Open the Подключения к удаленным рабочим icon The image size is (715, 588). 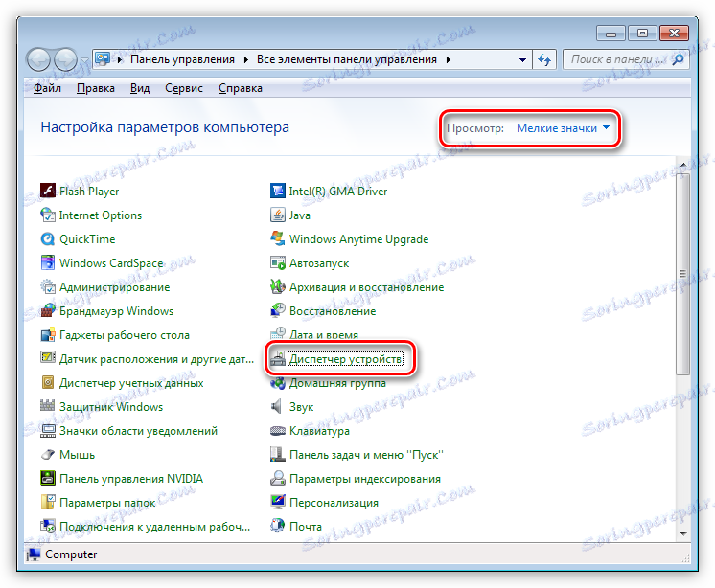(x=48, y=526)
